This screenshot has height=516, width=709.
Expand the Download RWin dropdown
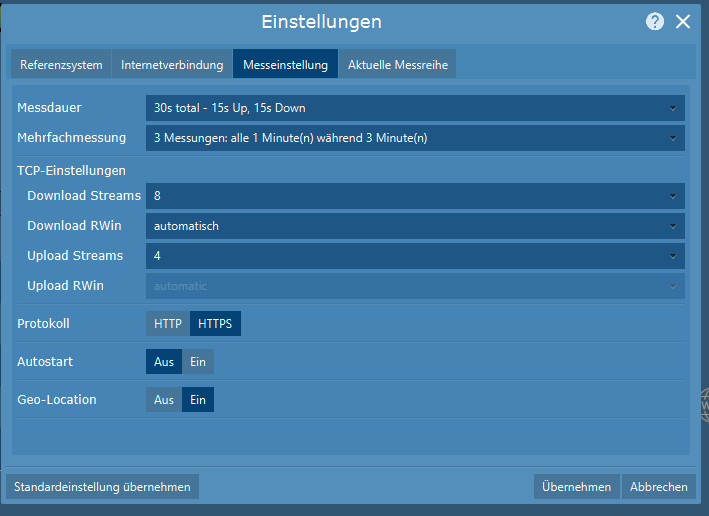coord(415,226)
